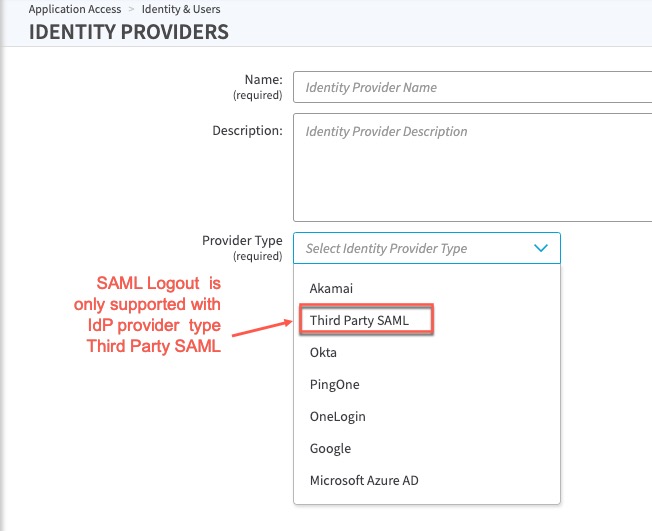This screenshot has width=652, height=531.
Task: Choose the OneLogin provider option
Action: [x=338, y=416]
